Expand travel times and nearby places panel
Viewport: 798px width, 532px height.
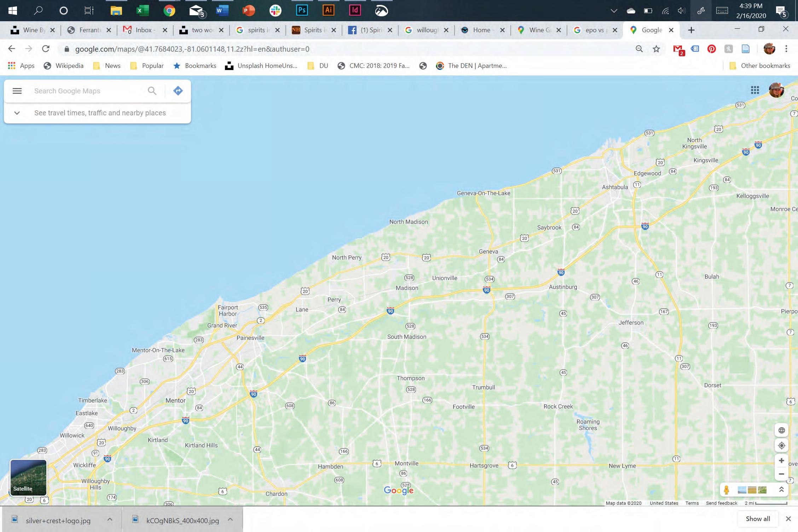tap(17, 113)
